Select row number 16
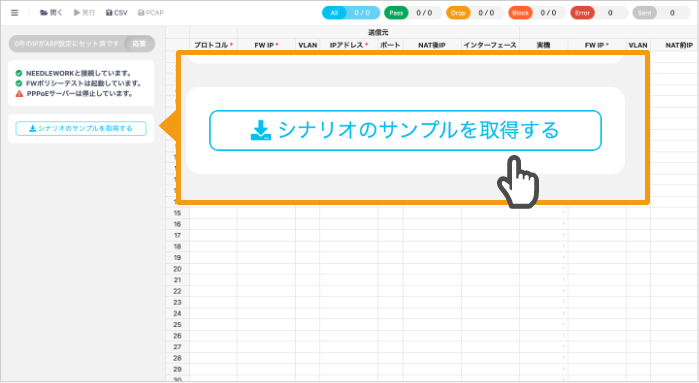This screenshot has height=383, width=699. (177, 224)
